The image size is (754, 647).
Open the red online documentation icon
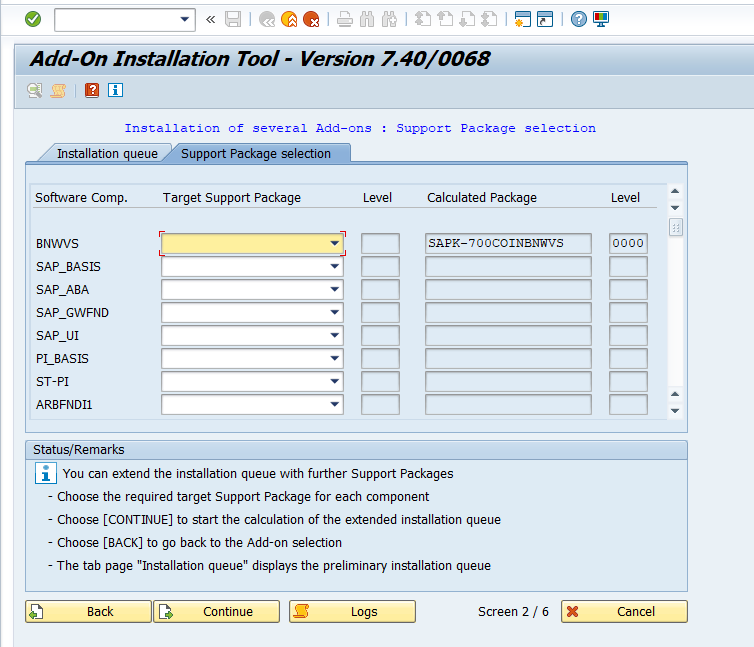92,90
